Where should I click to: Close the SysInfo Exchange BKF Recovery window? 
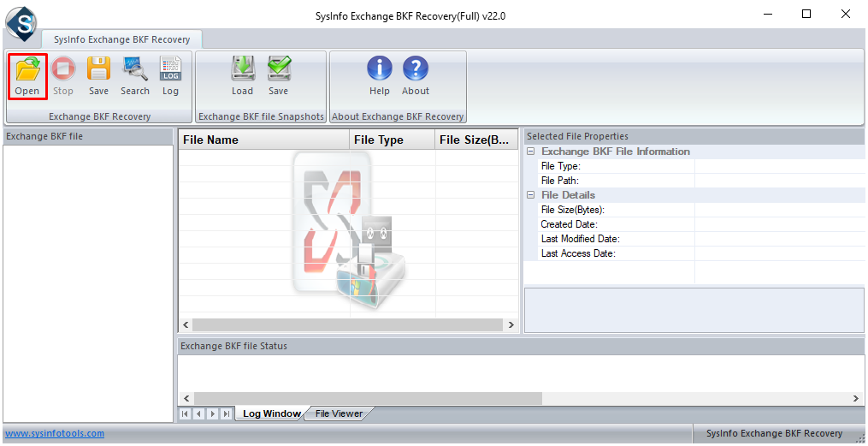click(x=845, y=15)
